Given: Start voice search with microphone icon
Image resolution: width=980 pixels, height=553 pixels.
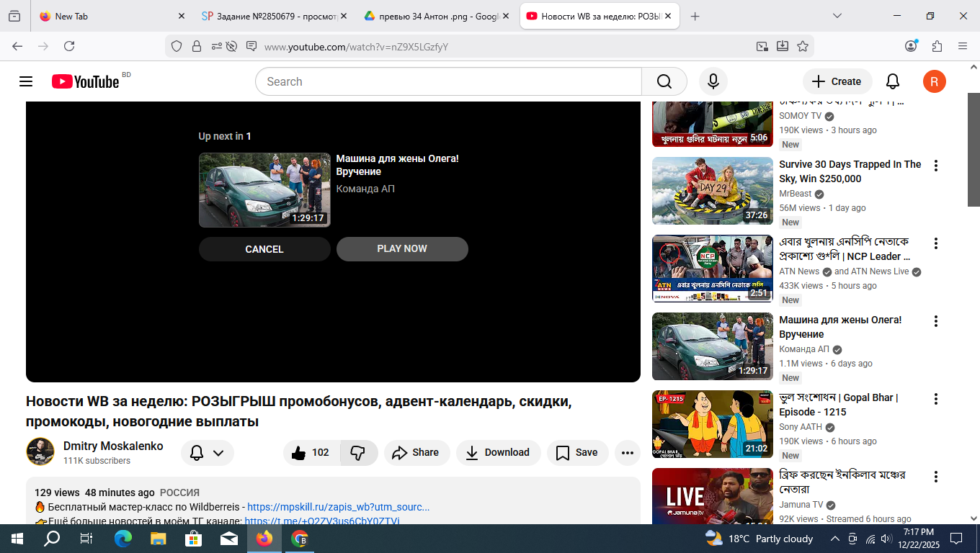Looking at the screenshot, I should 713,81.
